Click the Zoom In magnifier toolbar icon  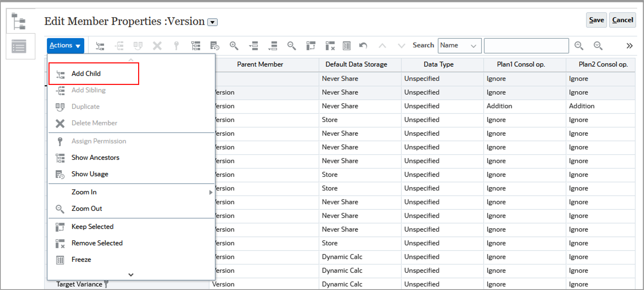pyautogui.click(x=234, y=46)
